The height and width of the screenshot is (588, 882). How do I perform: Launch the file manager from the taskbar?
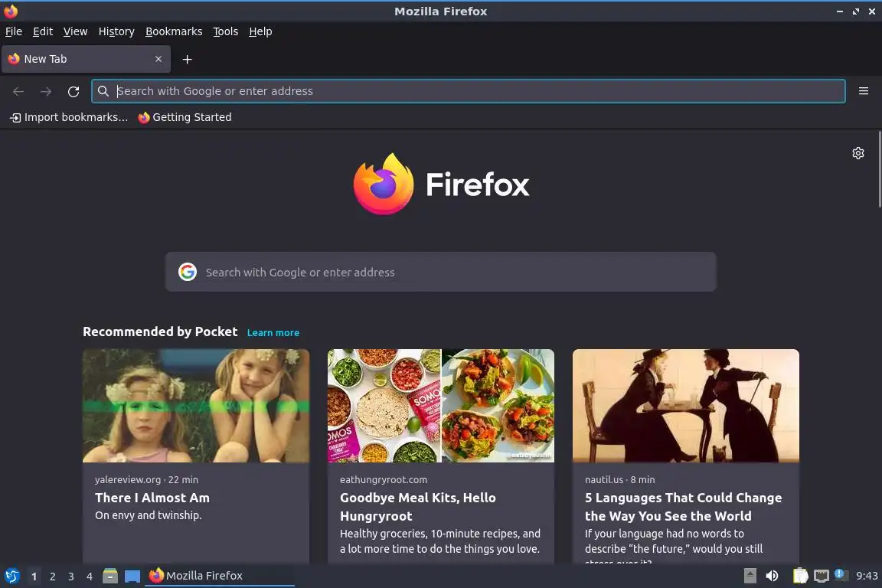110,576
